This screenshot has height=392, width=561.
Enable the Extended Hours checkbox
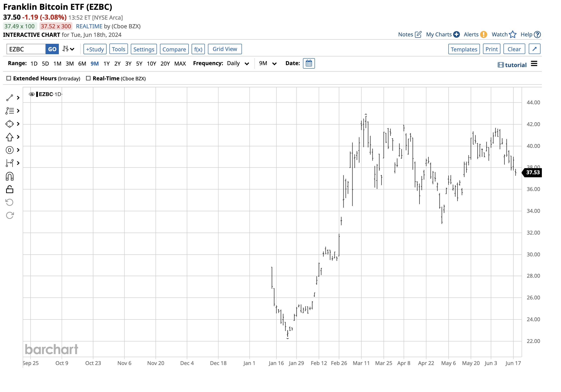click(x=9, y=78)
